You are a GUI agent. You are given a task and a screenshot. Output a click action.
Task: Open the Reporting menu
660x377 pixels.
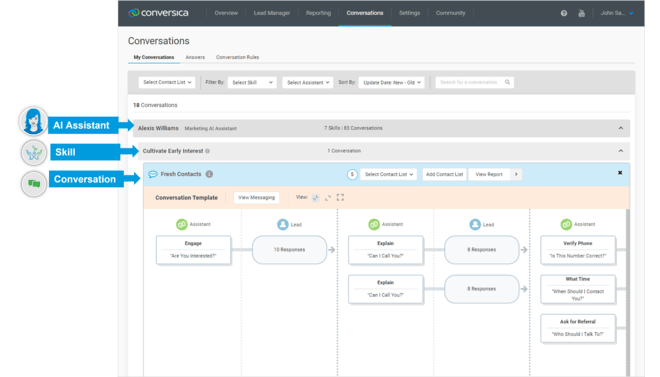318,13
